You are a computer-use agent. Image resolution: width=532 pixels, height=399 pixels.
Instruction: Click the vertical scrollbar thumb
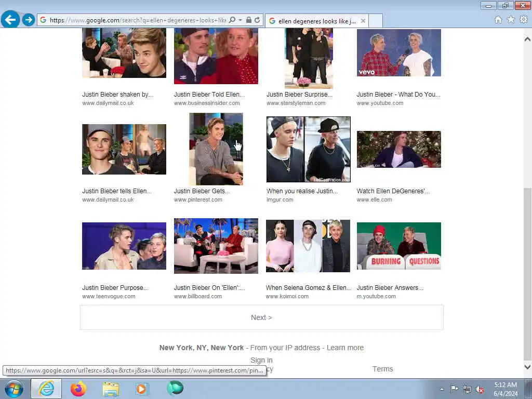coord(528,274)
